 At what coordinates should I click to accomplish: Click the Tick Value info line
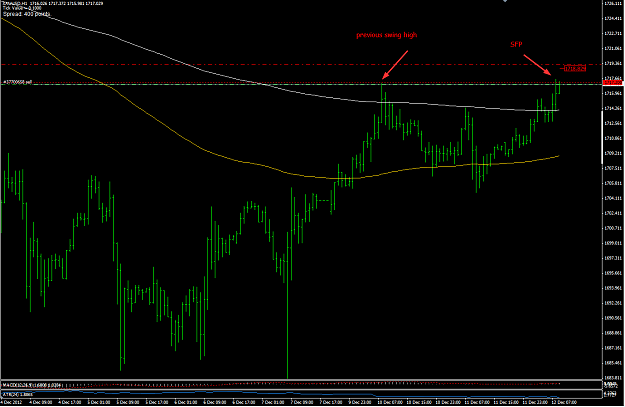(22, 8)
